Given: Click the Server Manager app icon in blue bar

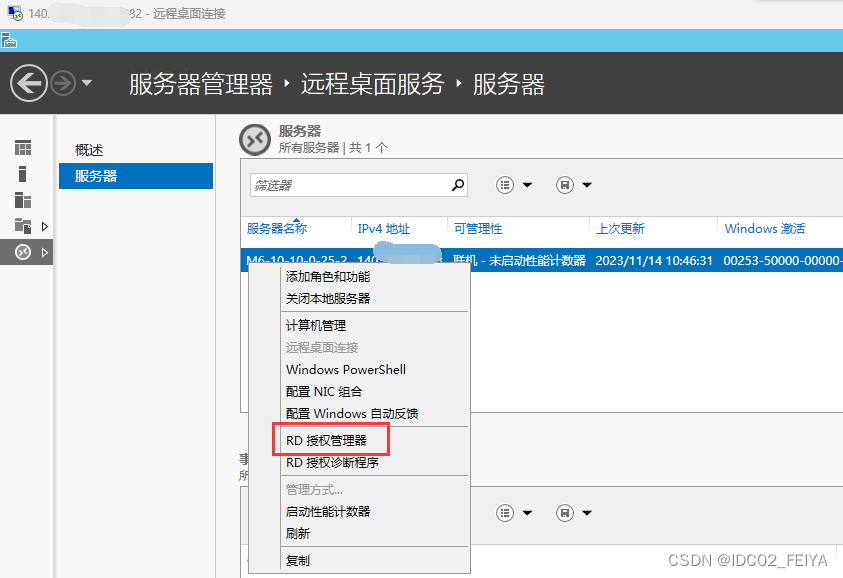Looking at the screenshot, I should (x=9, y=40).
